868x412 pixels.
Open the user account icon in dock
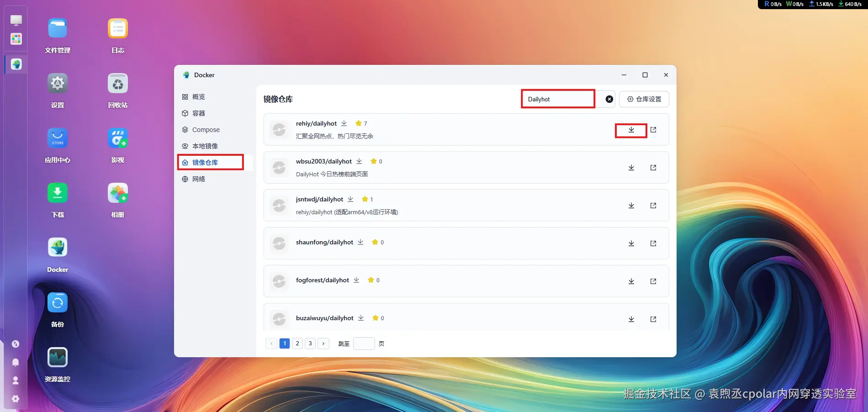coord(16,380)
